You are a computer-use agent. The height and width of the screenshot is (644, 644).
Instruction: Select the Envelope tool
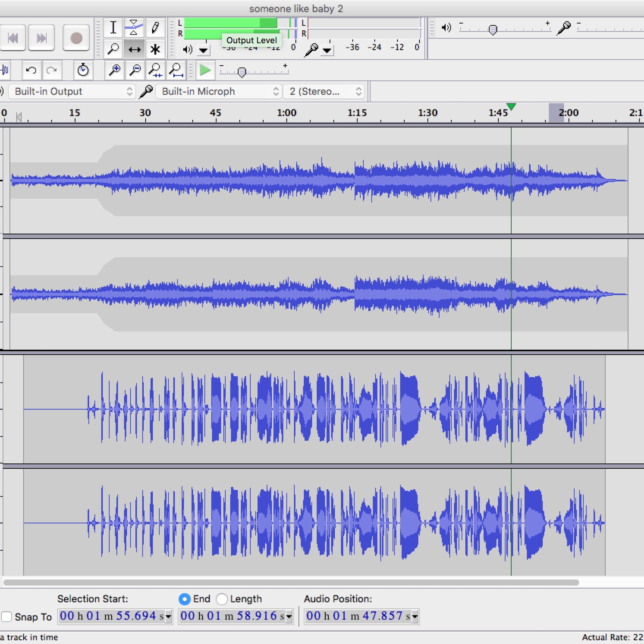pos(134,28)
